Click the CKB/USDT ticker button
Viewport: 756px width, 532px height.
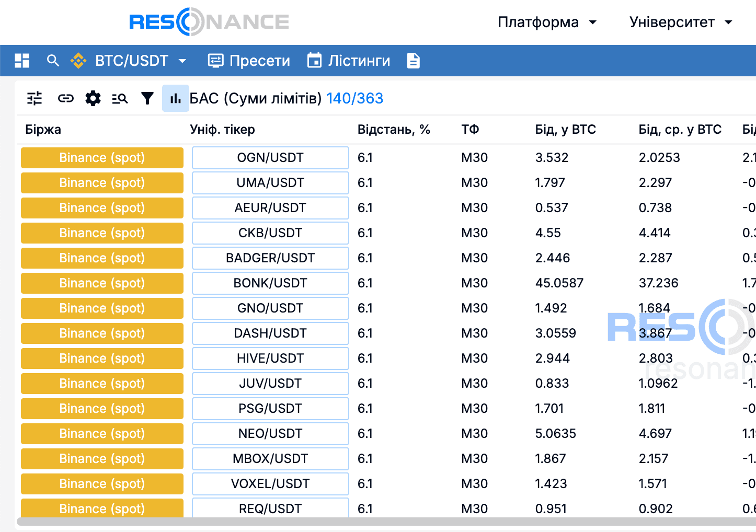coord(270,233)
